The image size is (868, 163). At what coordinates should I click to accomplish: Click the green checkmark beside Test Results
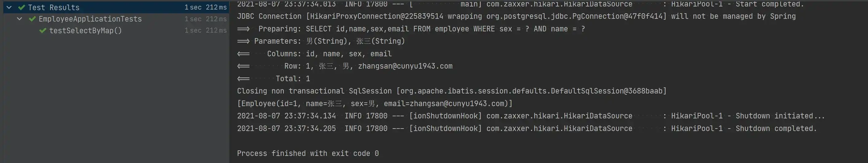pyautogui.click(x=21, y=7)
